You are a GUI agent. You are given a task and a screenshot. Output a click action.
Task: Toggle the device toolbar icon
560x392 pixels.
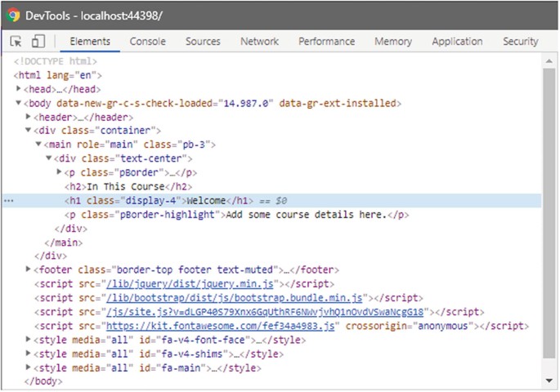click(x=38, y=42)
